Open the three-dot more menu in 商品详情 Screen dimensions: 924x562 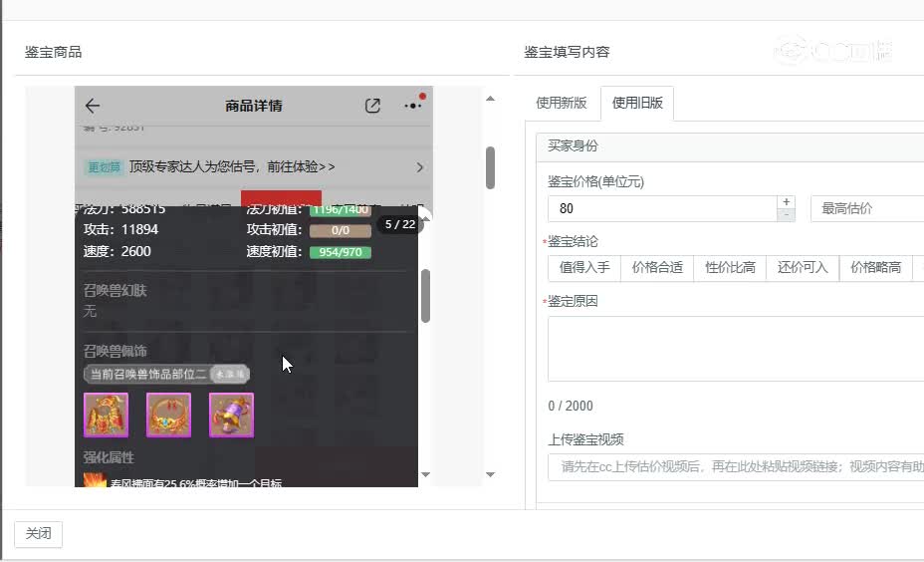point(413,106)
